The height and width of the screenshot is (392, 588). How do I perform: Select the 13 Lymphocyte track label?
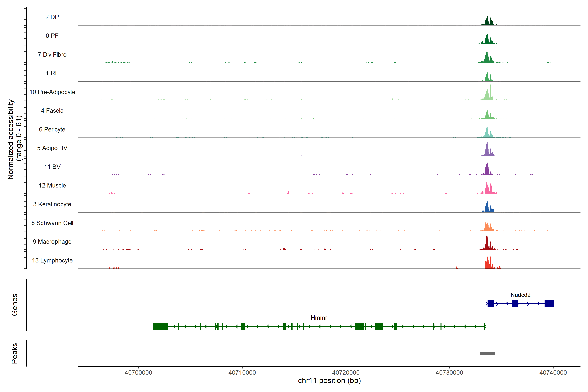click(52, 260)
